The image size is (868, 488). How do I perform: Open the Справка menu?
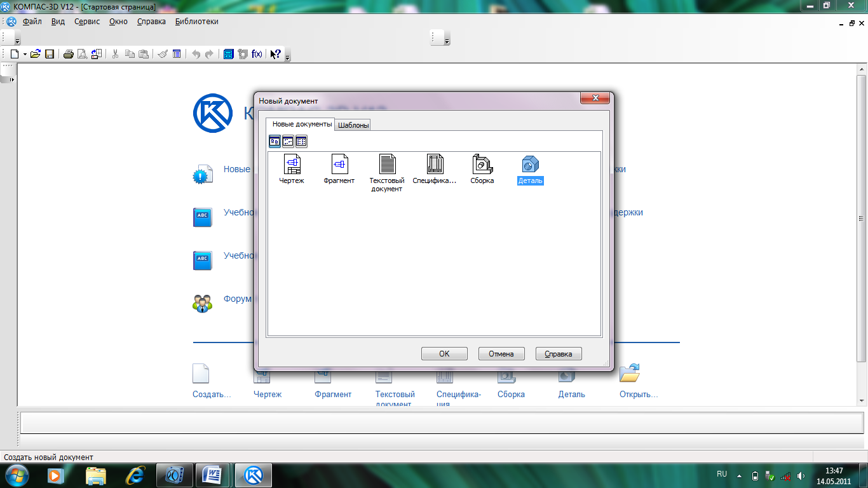tap(151, 21)
